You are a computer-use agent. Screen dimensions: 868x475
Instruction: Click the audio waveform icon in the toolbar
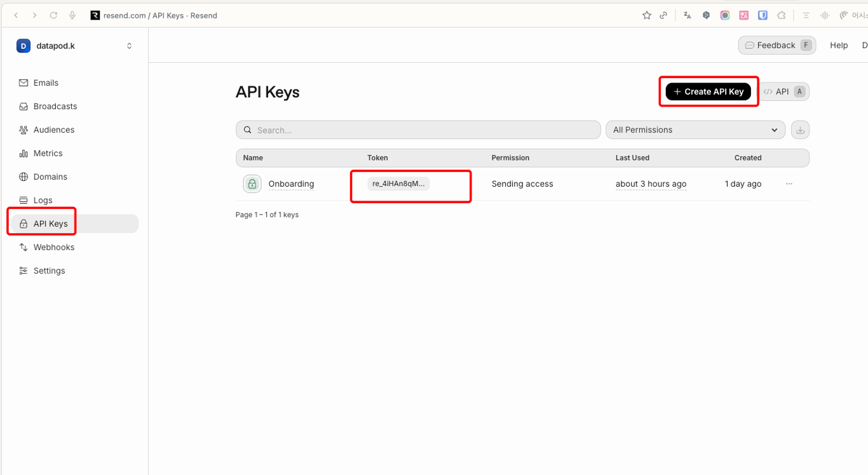825,15
